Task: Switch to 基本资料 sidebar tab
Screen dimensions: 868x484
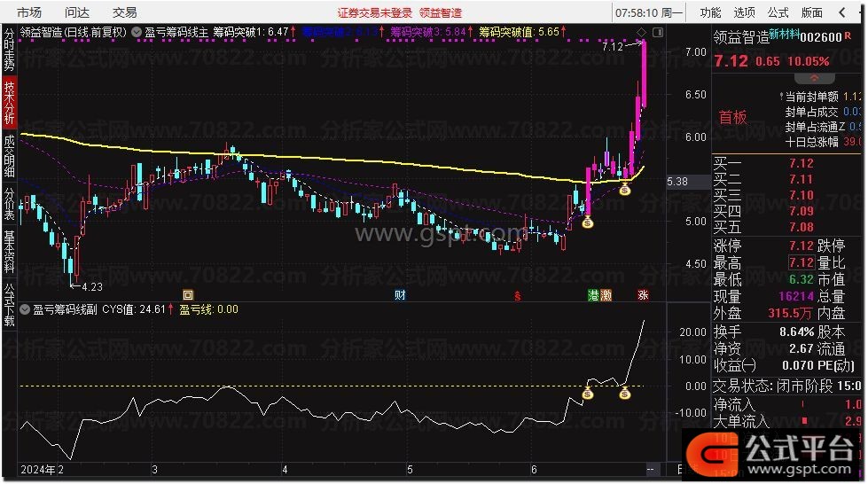Action: (10, 252)
